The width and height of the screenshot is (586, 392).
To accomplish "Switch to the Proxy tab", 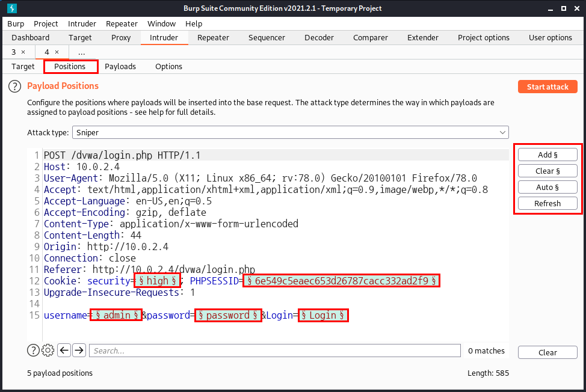I will (x=121, y=38).
